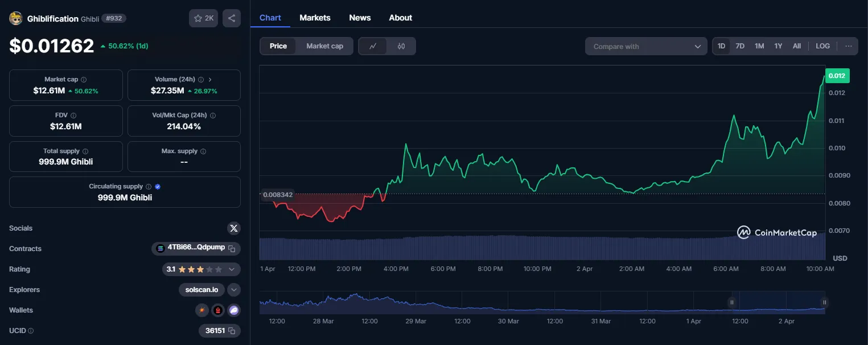The image size is (868, 345).
Task: Open the Compare with dropdown
Action: [x=646, y=46]
